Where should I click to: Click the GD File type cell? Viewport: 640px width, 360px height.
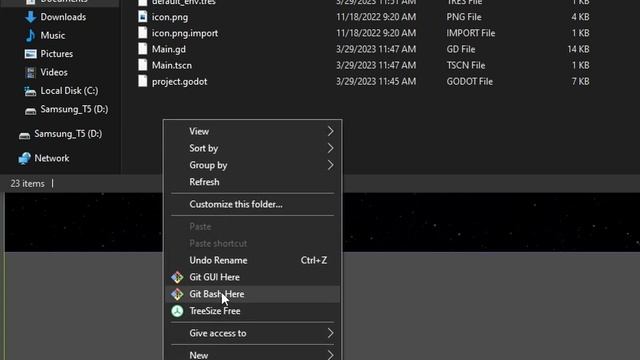460,49
